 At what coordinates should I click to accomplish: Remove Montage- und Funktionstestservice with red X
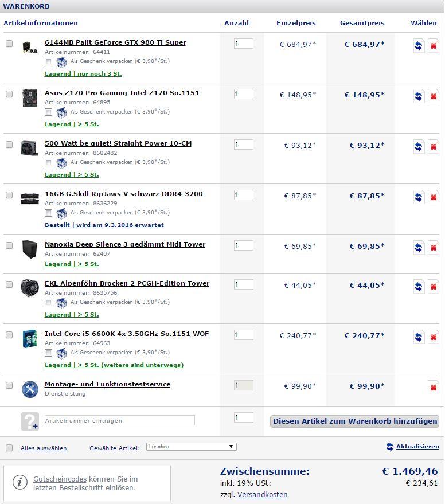click(x=434, y=388)
